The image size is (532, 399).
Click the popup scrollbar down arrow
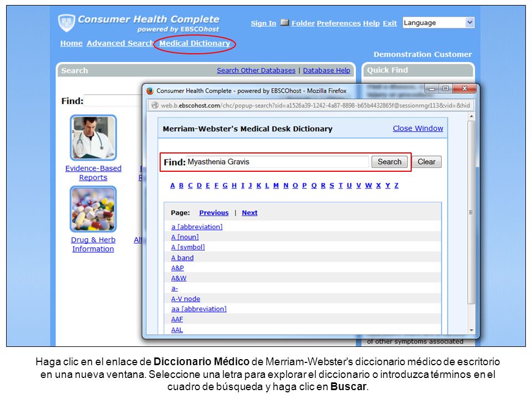[x=471, y=330]
